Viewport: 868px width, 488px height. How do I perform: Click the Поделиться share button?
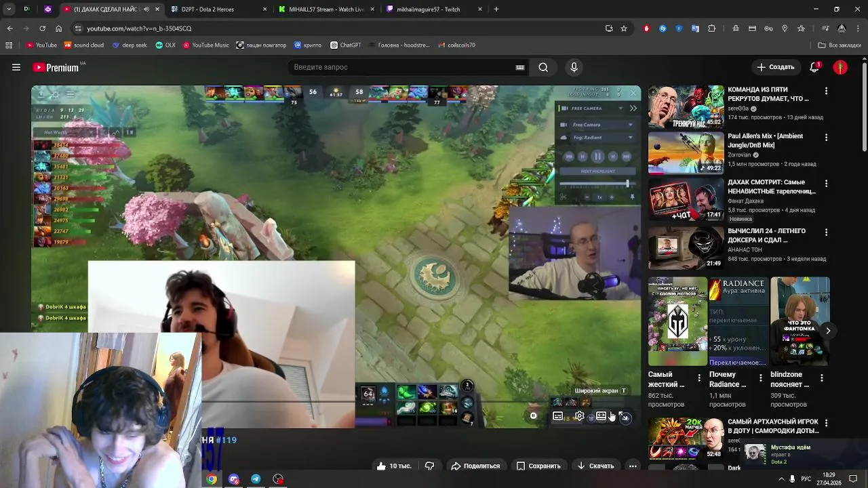click(x=475, y=466)
